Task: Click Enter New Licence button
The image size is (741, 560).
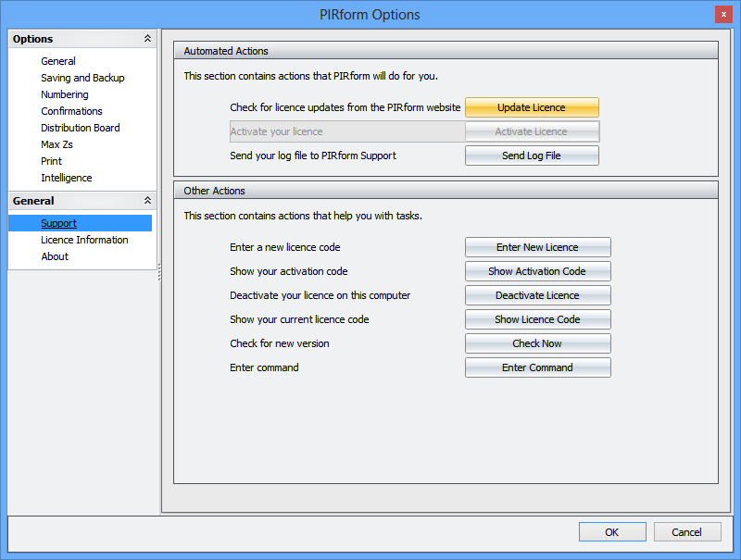Action: pos(537,247)
